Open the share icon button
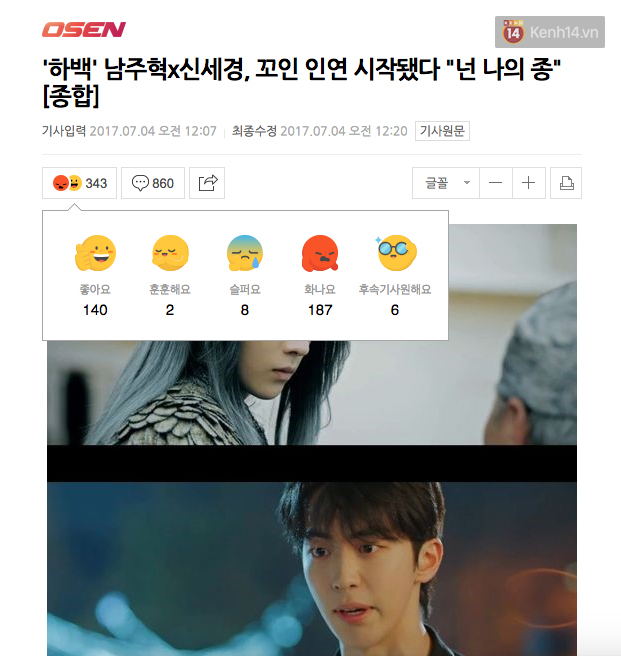 (207, 183)
